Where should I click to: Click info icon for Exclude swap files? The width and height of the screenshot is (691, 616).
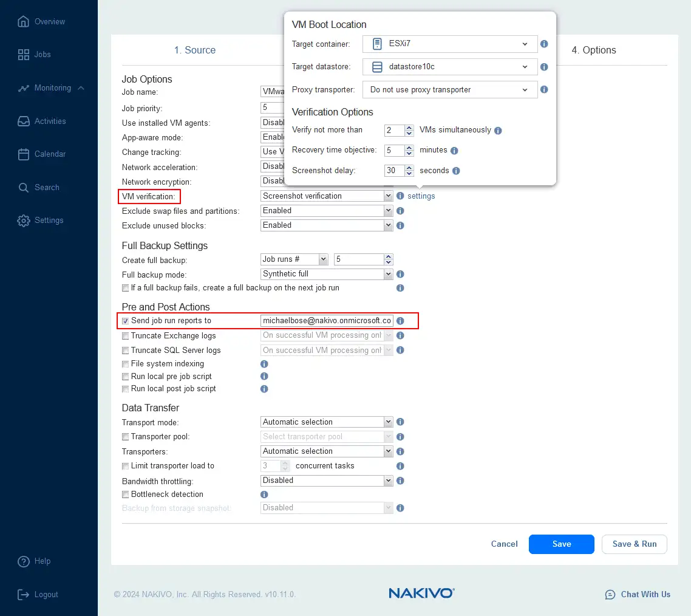(400, 211)
